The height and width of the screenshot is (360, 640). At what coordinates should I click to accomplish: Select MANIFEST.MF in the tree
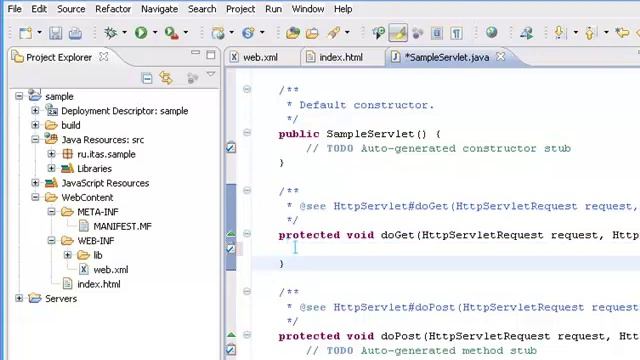[122, 226]
